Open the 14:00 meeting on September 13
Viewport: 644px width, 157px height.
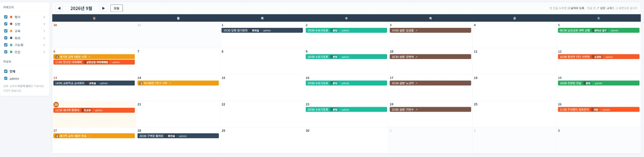pos(94,83)
